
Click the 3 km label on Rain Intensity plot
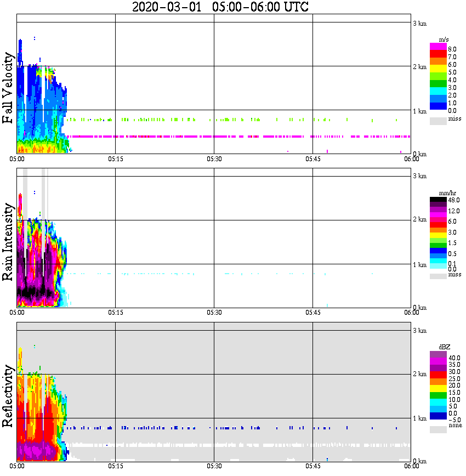point(420,176)
